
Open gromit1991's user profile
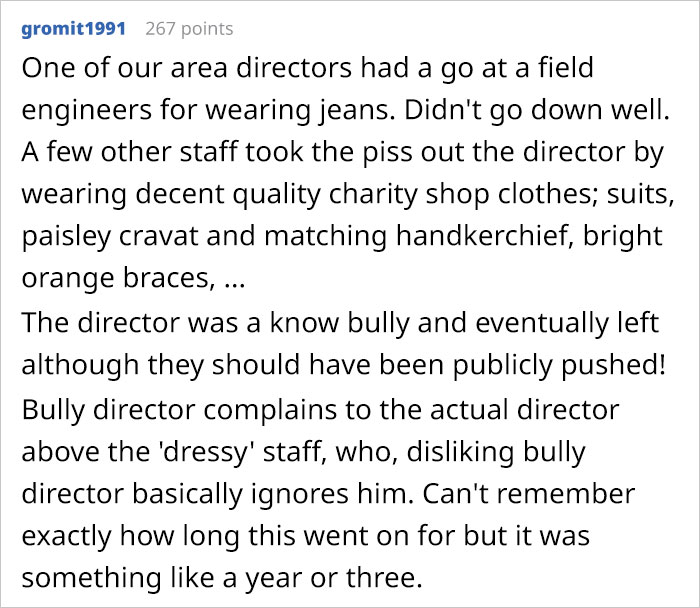pyautogui.click(x=73, y=28)
